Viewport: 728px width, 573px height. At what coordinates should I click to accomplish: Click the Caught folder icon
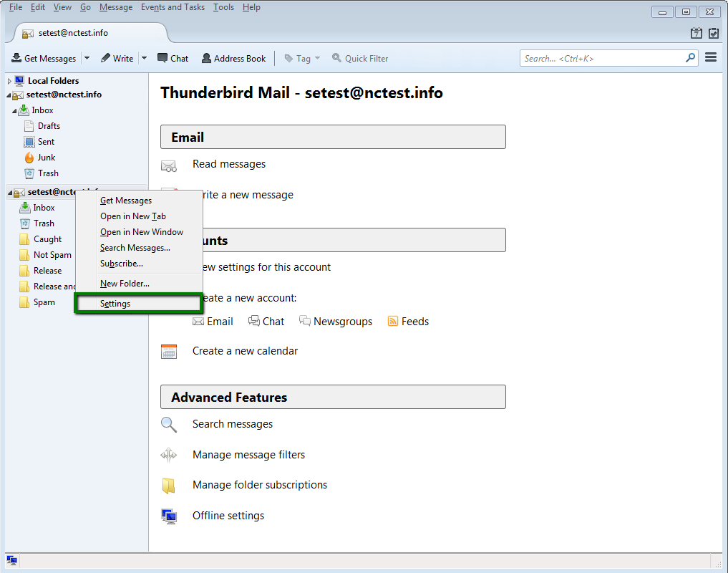tap(24, 239)
